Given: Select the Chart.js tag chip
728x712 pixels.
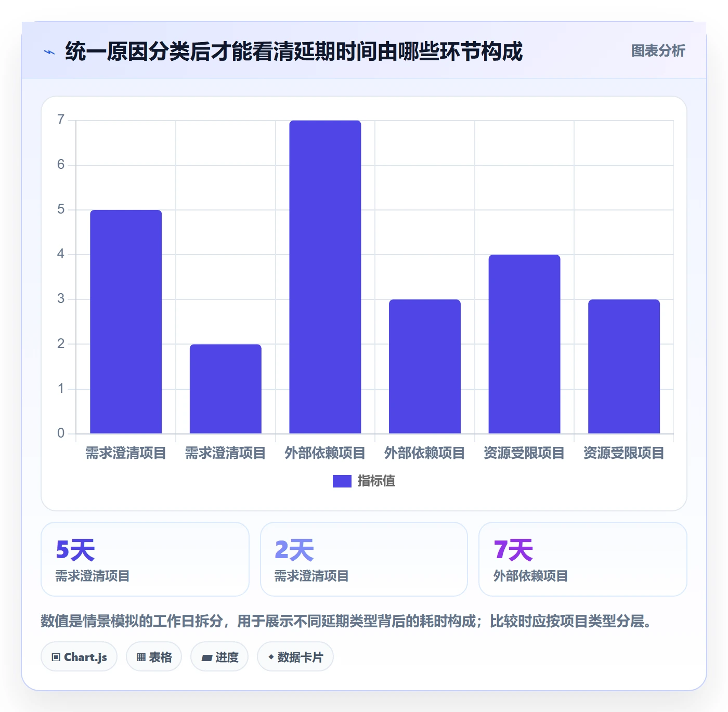Looking at the screenshot, I should click(x=79, y=657).
